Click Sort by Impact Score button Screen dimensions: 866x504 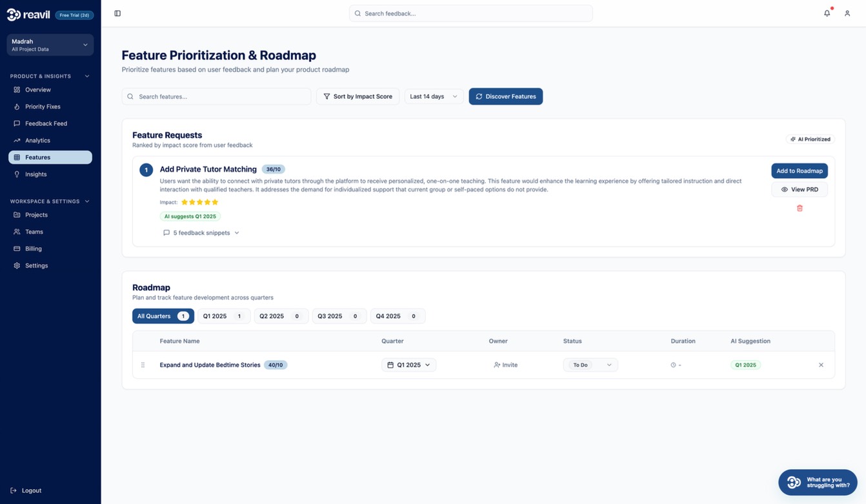coord(357,96)
